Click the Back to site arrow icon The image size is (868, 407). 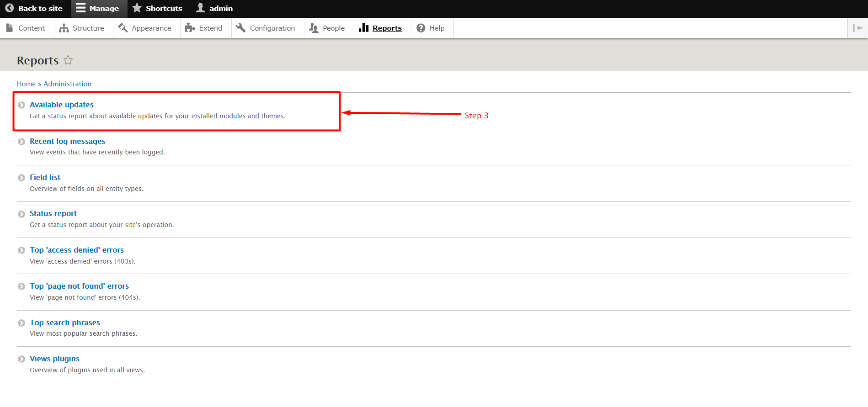9,8
